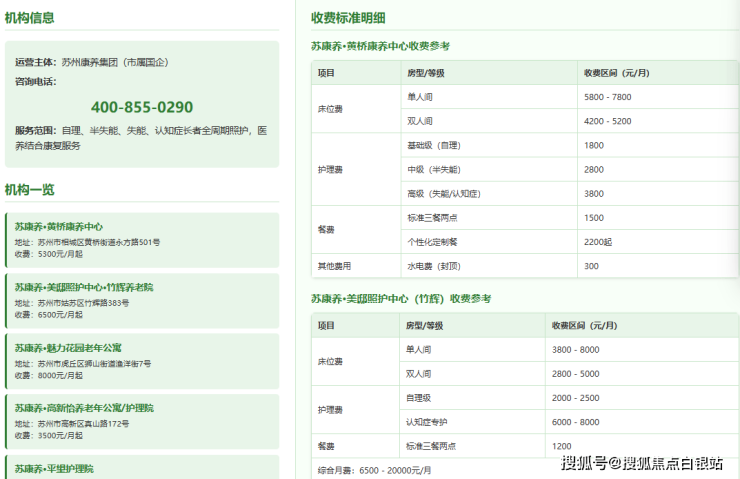
Task: Click the 3800 nursing fee value
Action: coord(594,193)
